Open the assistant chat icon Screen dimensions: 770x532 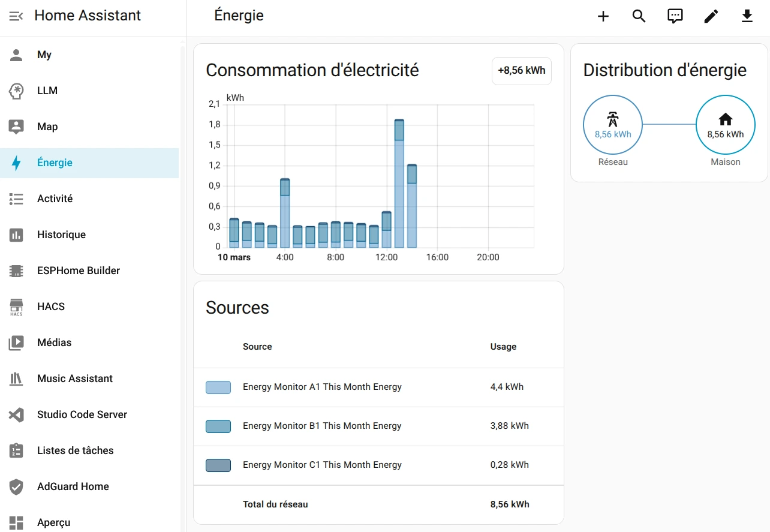click(x=675, y=16)
